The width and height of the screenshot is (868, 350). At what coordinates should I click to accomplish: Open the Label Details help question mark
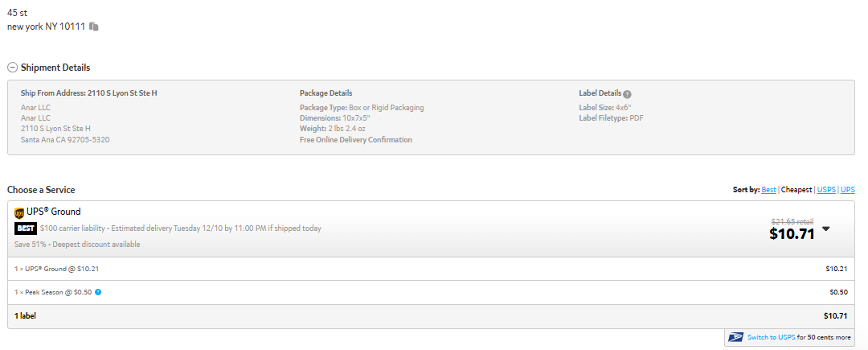(627, 94)
